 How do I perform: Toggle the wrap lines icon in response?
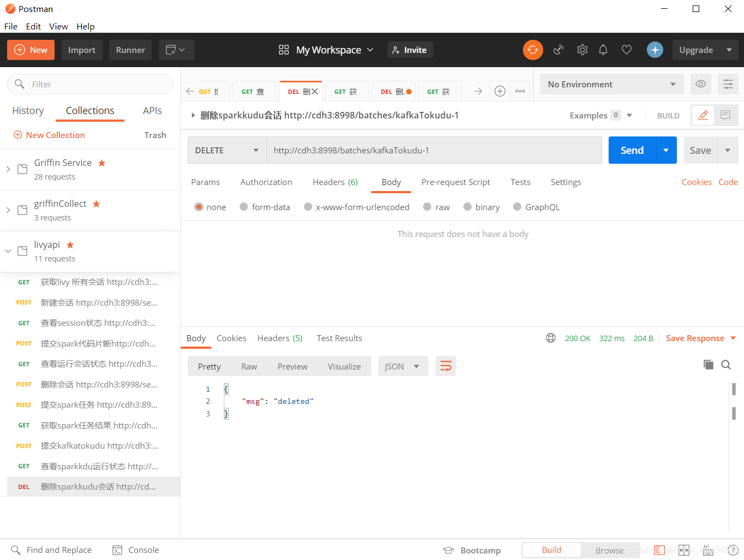point(446,366)
